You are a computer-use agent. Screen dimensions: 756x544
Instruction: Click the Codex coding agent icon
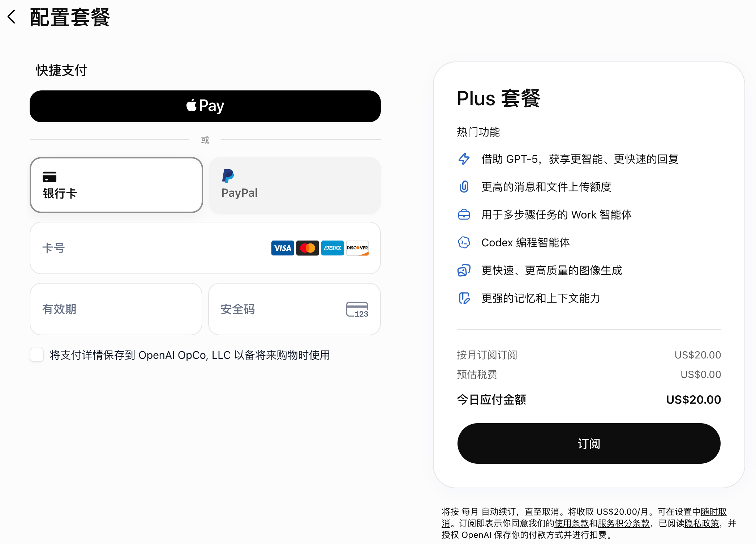click(464, 242)
